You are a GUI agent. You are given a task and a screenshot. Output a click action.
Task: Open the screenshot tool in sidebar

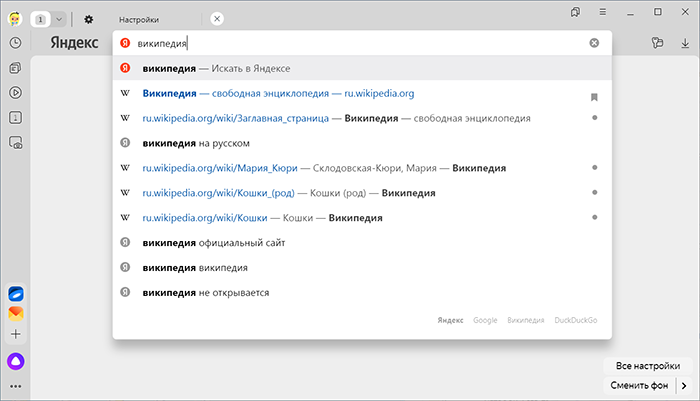pyautogui.click(x=16, y=143)
